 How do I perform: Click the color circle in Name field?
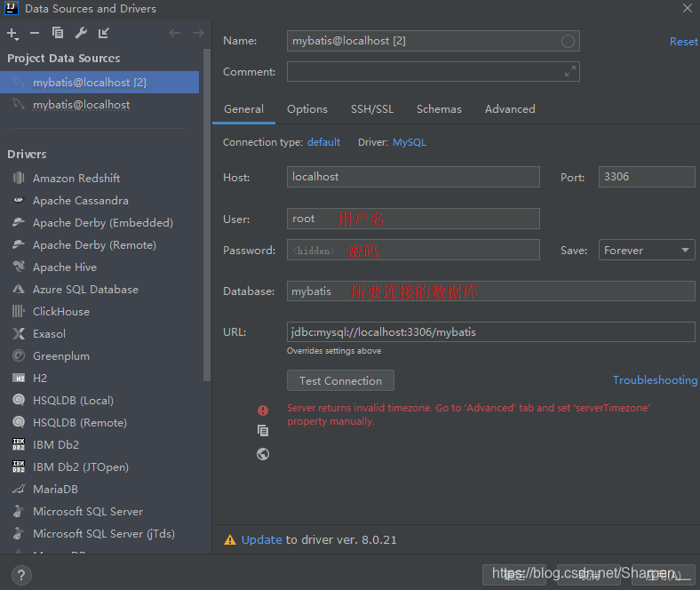point(568,41)
